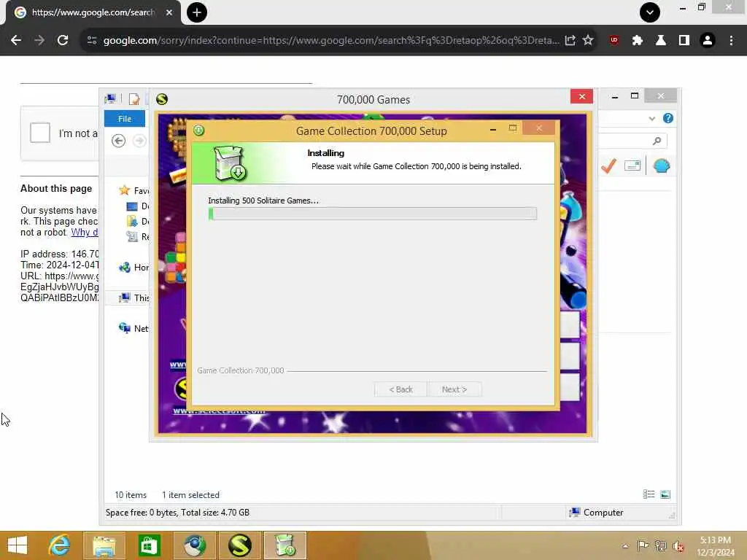Share this page via address bar icon
The image size is (747, 560).
570,41
